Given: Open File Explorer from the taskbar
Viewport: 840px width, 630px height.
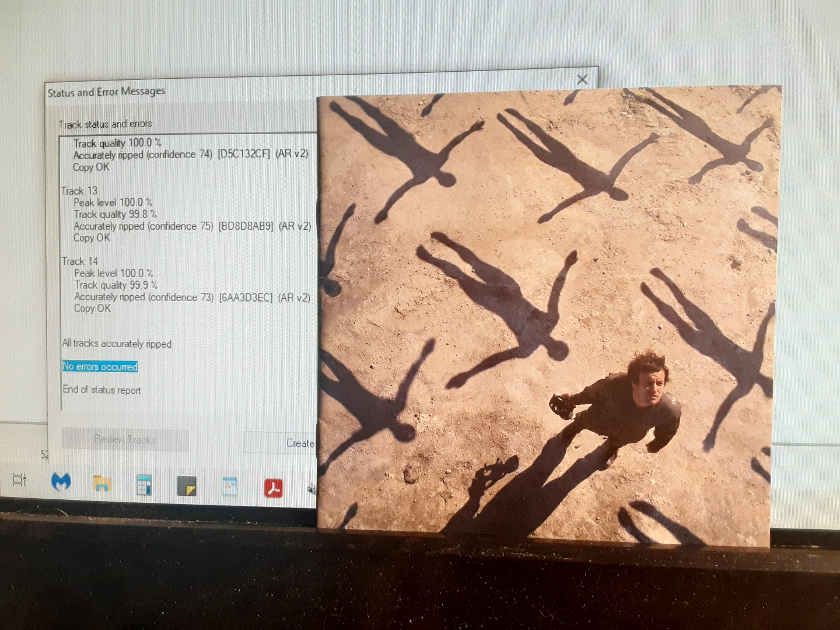Looking at the screenshot, I should click(102, 484).
